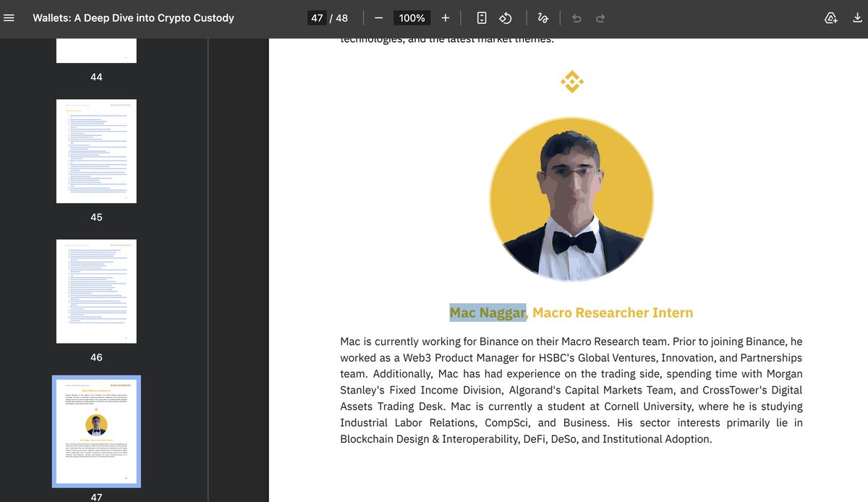Rotate the document with rotate icon
This screenshot has height=502, width=868.
(x=506, y=17)
